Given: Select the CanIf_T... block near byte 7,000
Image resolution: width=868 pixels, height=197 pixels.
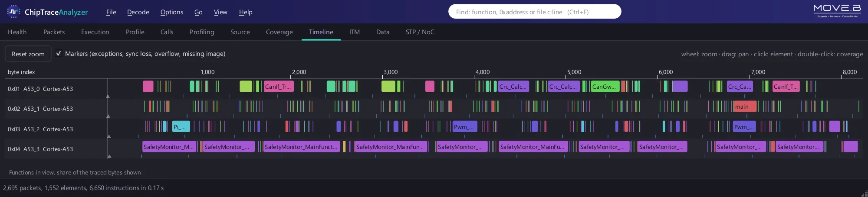Looking at the screenshot, I should 786,86.
